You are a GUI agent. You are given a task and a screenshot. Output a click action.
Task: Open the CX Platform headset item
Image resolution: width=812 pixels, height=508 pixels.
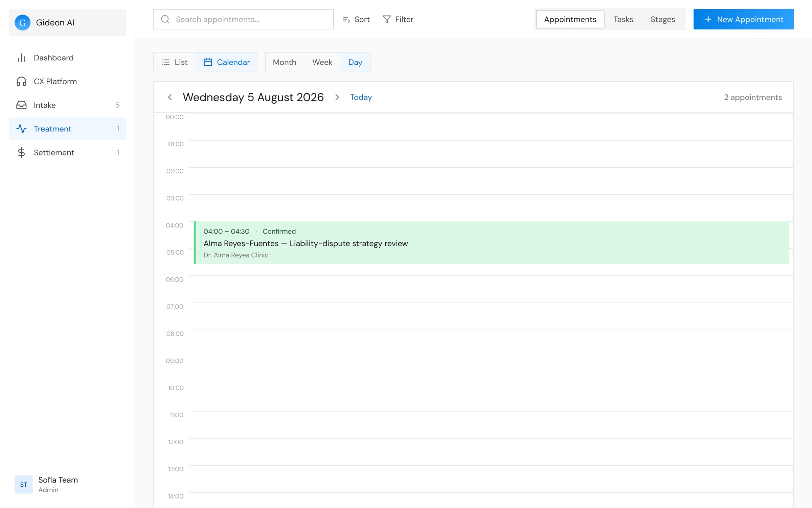(x=68, y=81)
